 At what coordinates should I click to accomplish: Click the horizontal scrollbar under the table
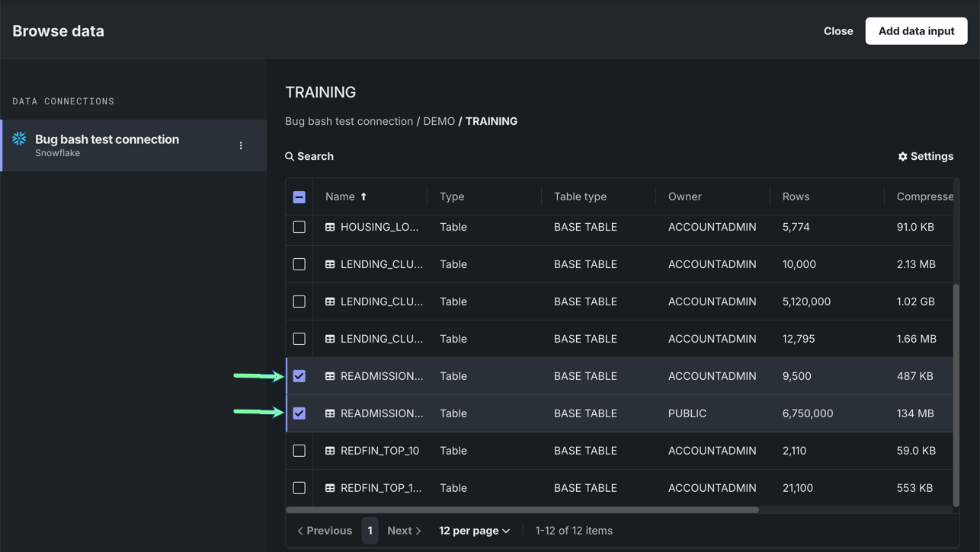click(x=522, y=510)
